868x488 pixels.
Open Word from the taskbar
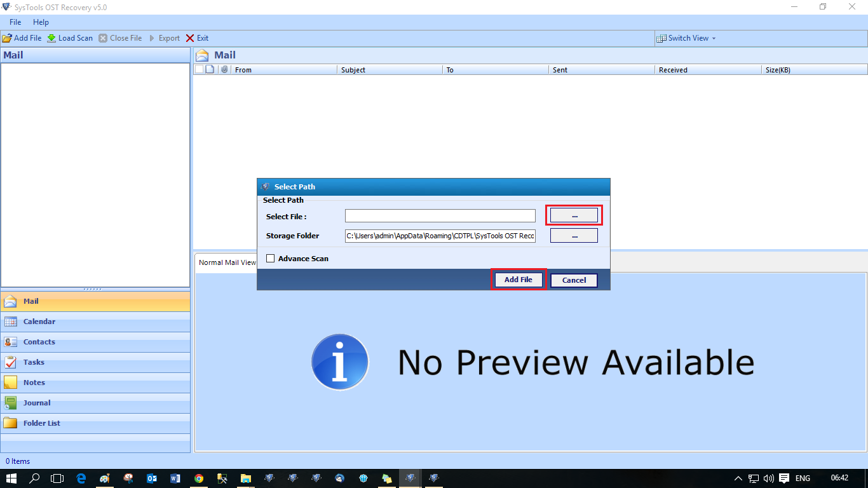pyautogui.click(x=175, y=478)
